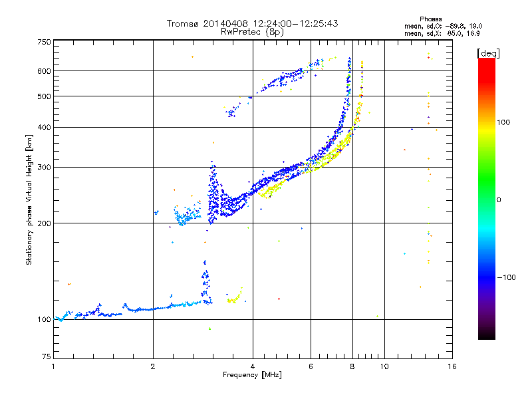Click the x-axis tick label "8"
This screenshot has width=532, height=399.
click(352, 366)
